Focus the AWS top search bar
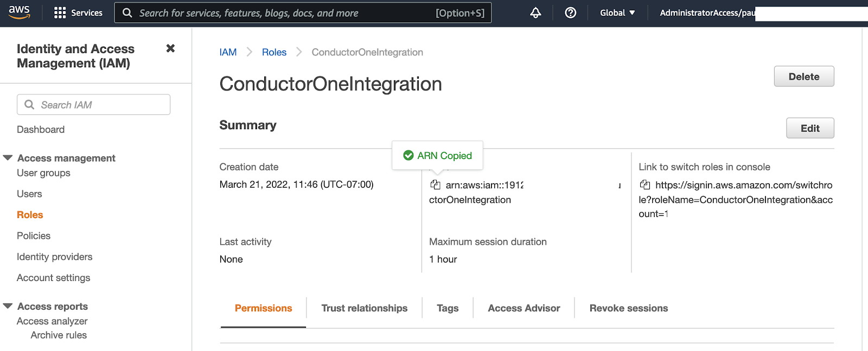The image size is (868, 351). (x=303, y=13)
